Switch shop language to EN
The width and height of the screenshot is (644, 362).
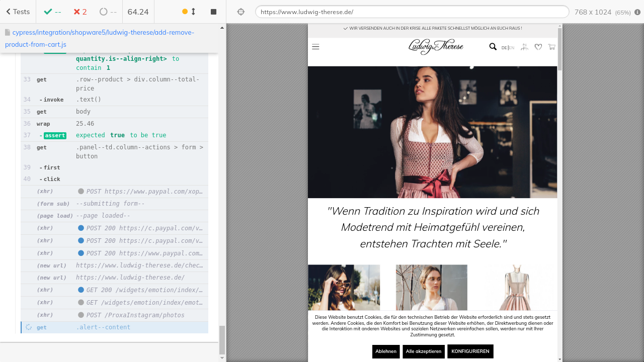[512, 48]
